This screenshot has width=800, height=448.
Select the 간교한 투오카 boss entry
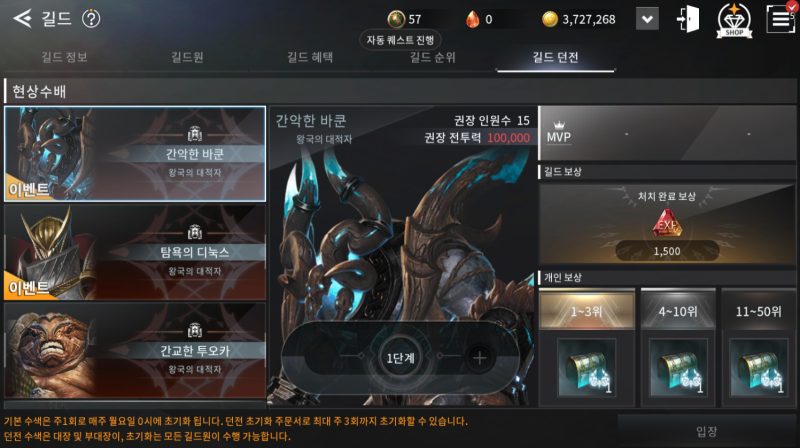(x=135, y=351)
